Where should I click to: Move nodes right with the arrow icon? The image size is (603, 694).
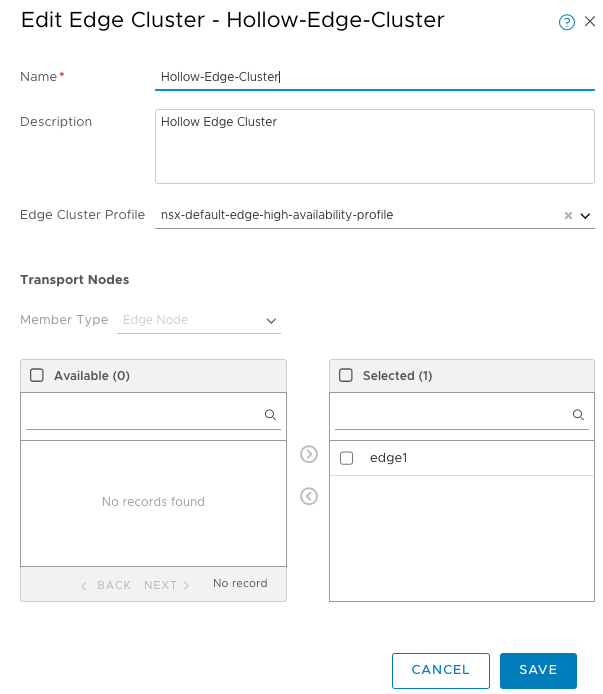309,455
